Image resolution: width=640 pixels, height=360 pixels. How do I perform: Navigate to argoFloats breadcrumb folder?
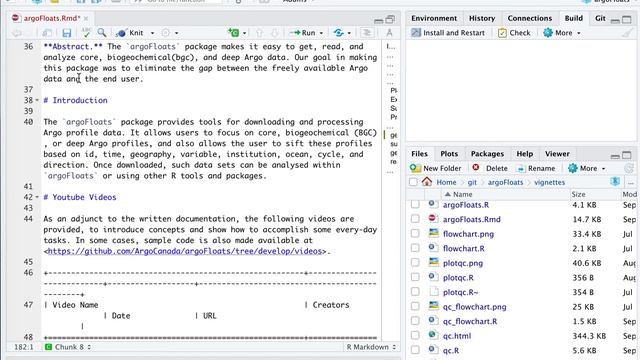505,182
